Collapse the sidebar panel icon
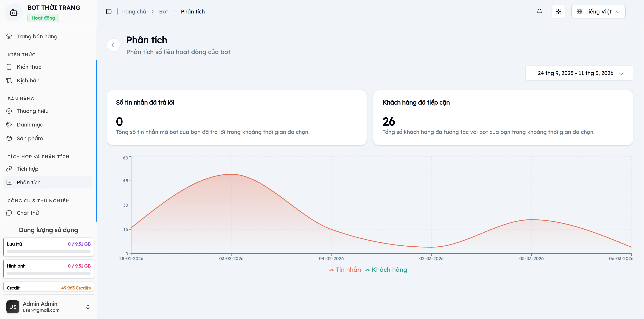The height and width of the screenshot is (319, 644). pyautogui.click(x=109, y=11)
